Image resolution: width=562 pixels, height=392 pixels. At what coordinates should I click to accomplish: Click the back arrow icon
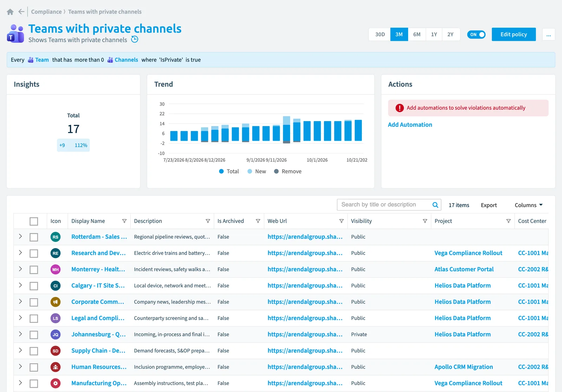[21, 12]
